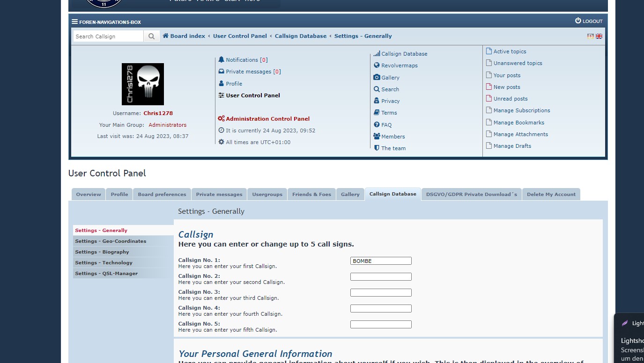Click the Callsign No. 2 input field
The height and width of the screenshot is (363, 644).
[x=381, y=277]
